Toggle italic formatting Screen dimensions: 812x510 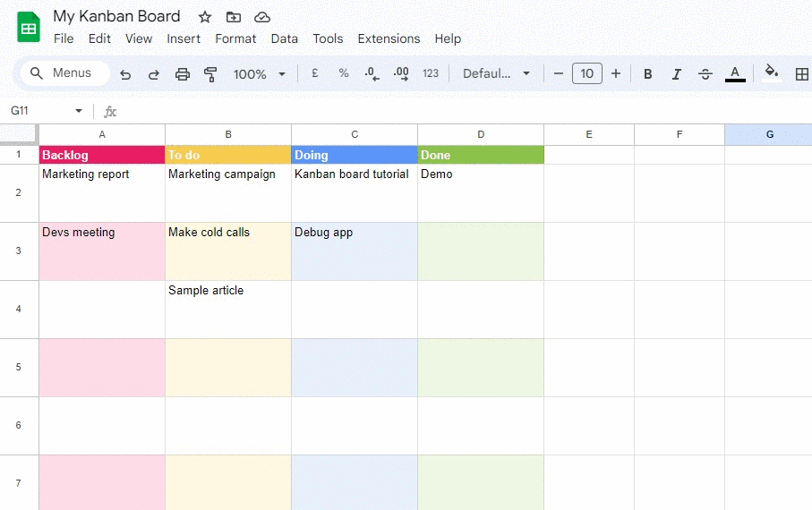pyautogui.click(x=677, y=74)
